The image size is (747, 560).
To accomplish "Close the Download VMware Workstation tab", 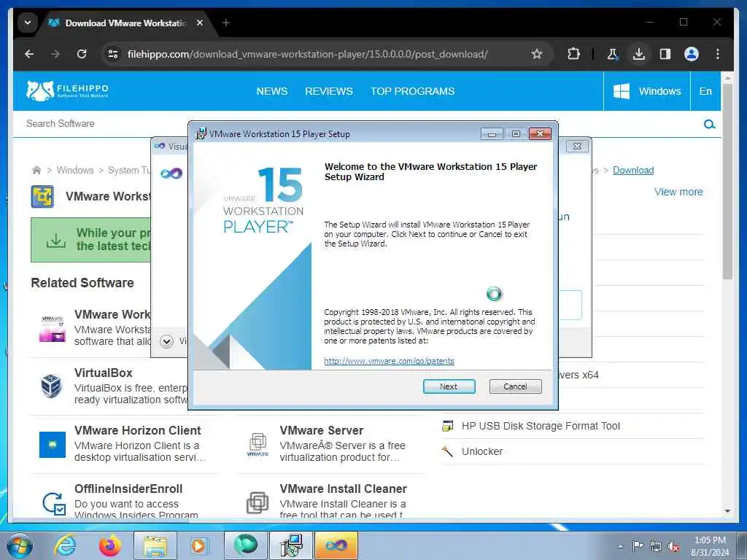I will [200, 23].
